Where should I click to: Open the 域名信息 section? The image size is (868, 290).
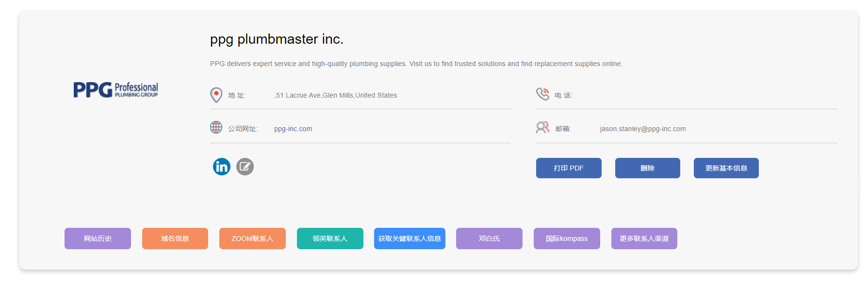[x=175, y=239]
